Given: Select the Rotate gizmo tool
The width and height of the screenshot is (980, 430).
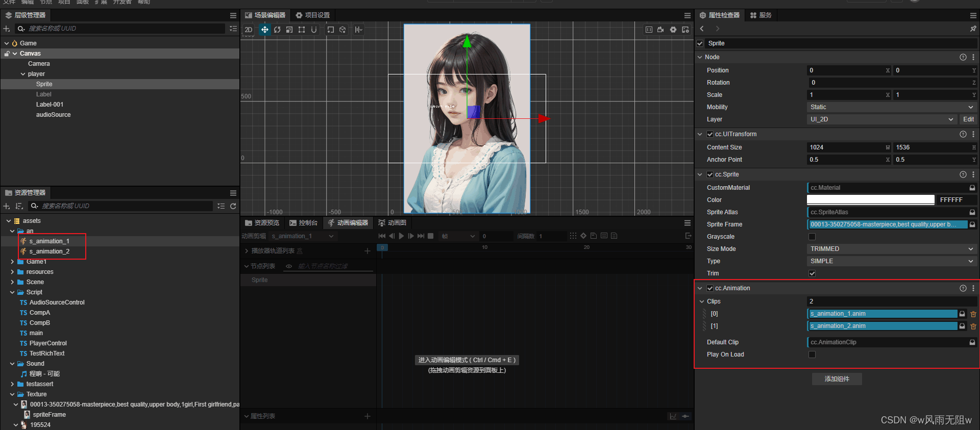Looking at the screenshot, I should [277, 30].
